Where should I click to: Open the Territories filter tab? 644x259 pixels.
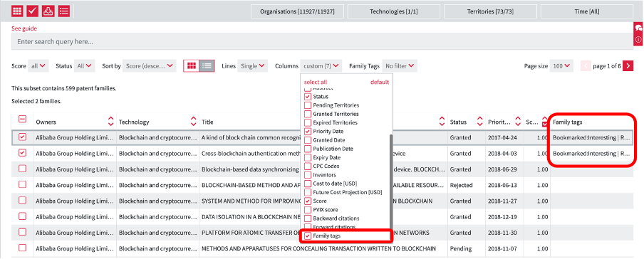[489, 11]
